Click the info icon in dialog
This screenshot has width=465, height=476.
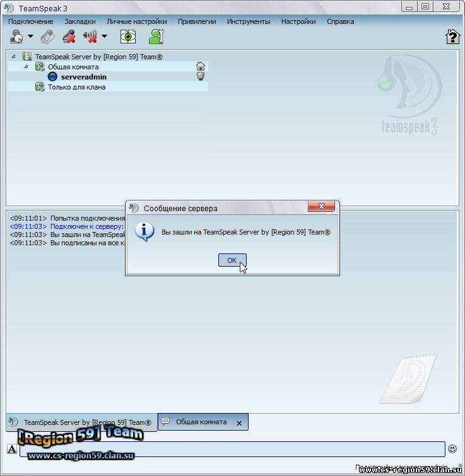coord(144,232)
